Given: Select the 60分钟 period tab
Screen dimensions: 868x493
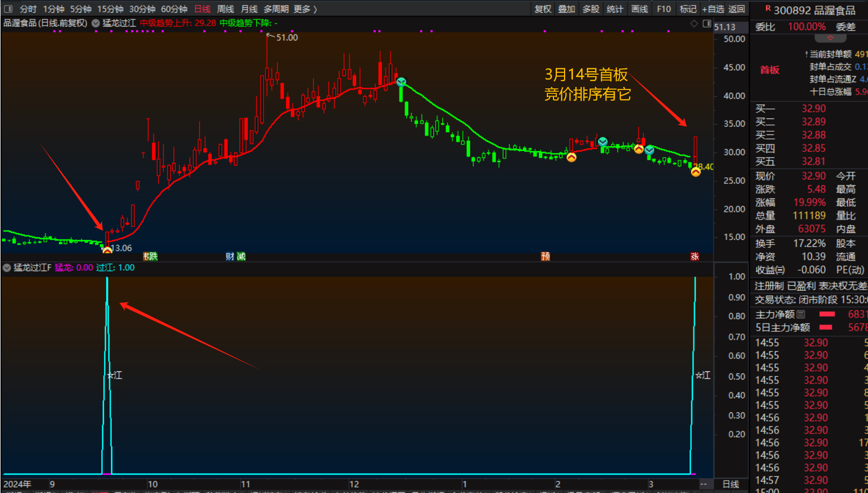Looking at the screenshot, I should click(174, 9).
